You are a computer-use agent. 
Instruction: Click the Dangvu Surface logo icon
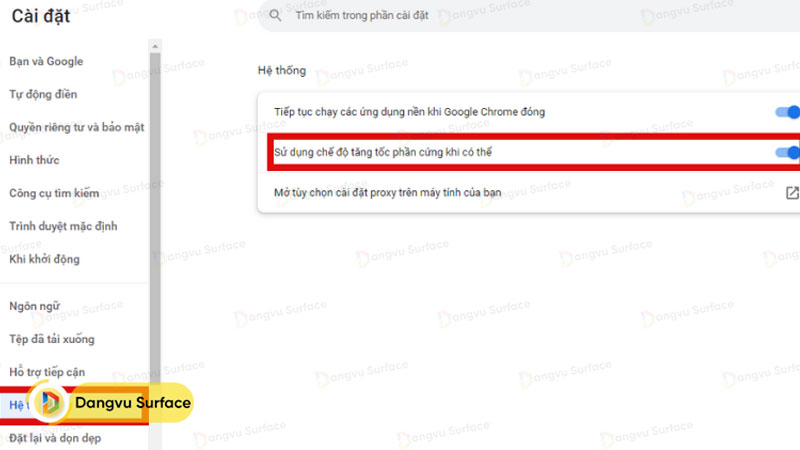tap(51, 403)
